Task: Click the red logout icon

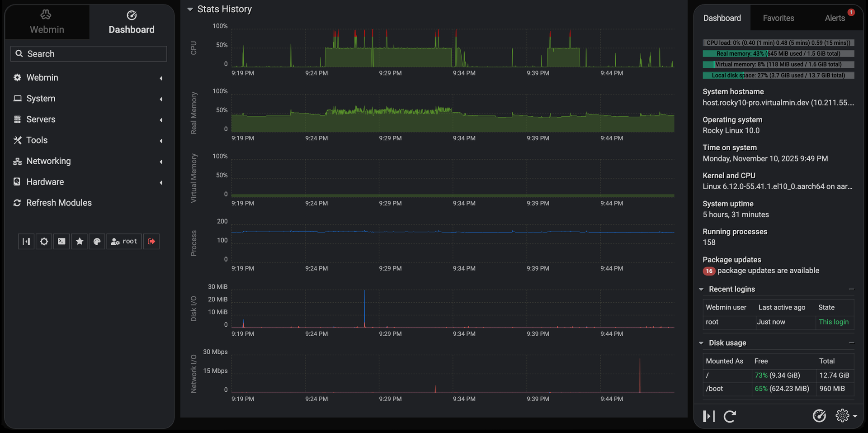Action: [x=151, y=242]
